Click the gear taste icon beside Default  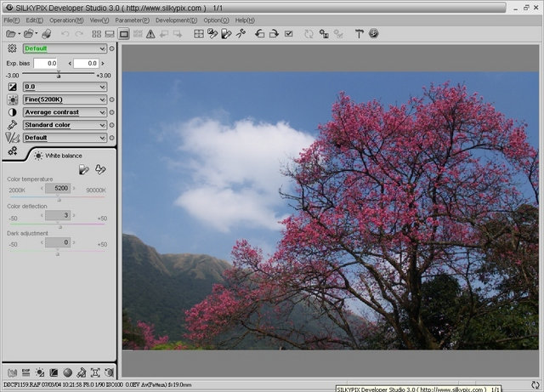pos(12,48)
